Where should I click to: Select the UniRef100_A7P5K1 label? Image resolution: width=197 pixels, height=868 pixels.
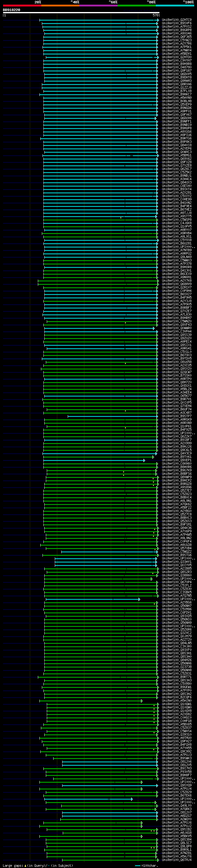click(177, 47)
